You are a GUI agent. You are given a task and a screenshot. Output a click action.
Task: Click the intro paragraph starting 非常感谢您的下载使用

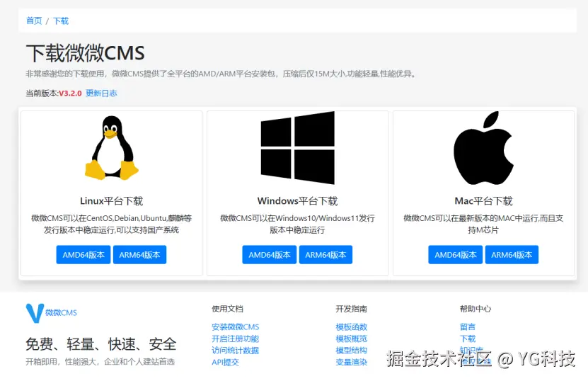coord(221,74)
